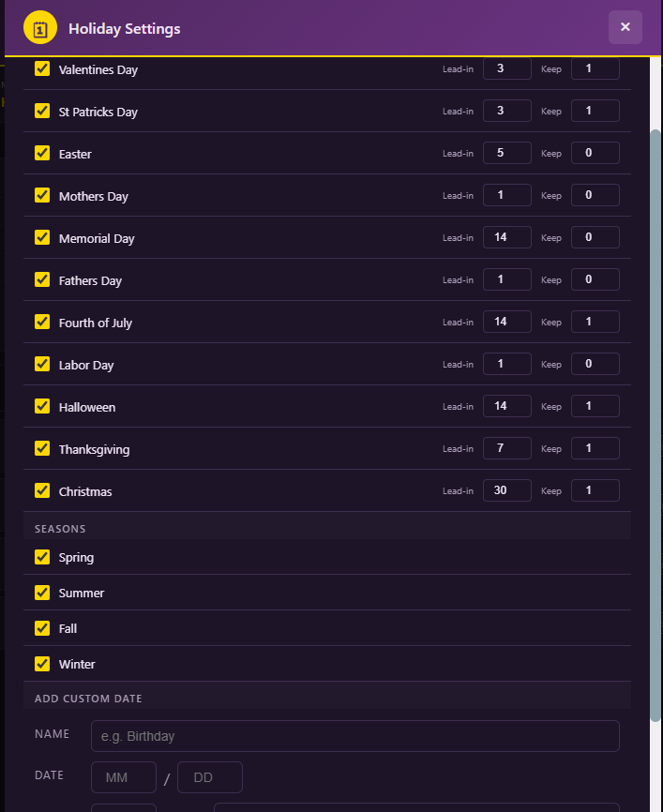Click the Memorial Day Lead-in number field
This screenshot has width=663, height=812.
[x=507, y=237]
